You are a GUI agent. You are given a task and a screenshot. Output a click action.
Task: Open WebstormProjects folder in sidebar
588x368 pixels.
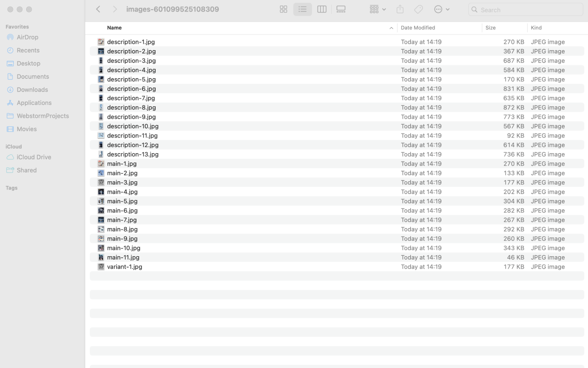(43, 116)
